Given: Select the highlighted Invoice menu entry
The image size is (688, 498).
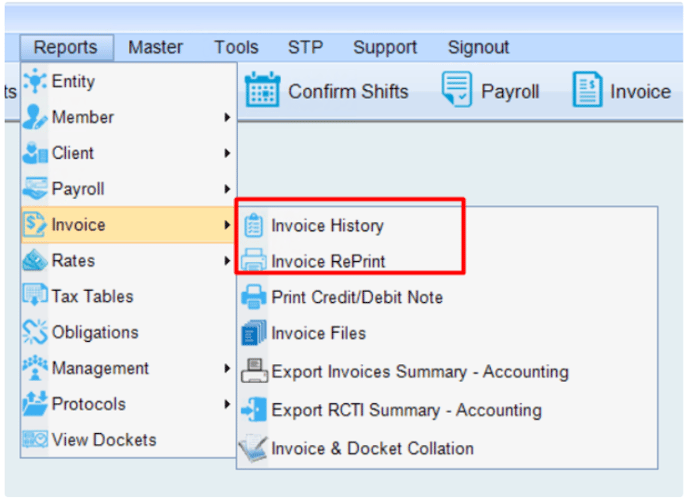Looking at the screenshot, I should 129,225.
